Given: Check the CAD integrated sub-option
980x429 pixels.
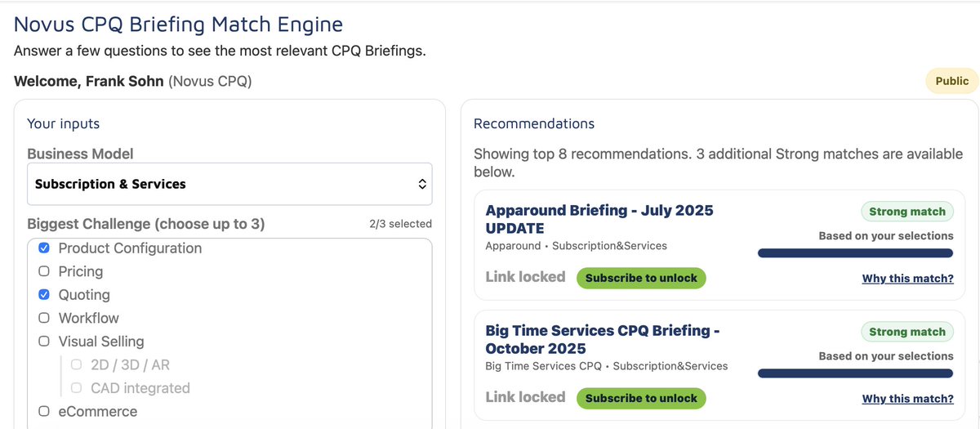Looking at the screenshot, I should [77, 387].
